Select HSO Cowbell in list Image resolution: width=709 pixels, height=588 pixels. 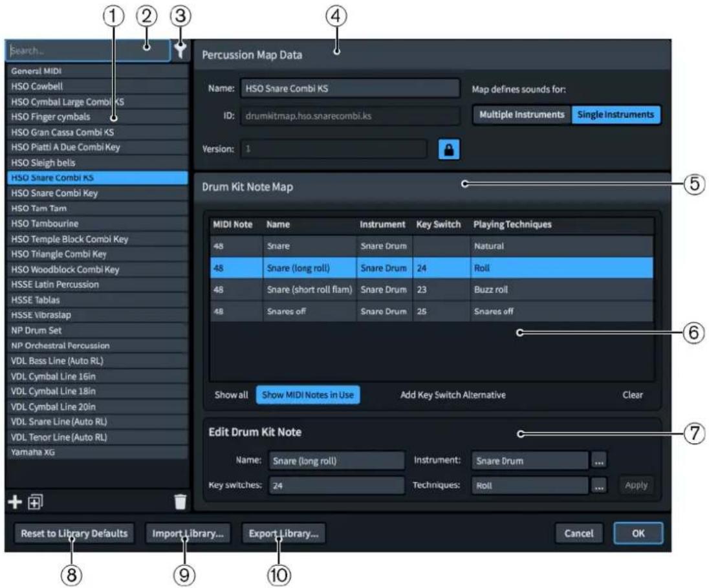97,86
